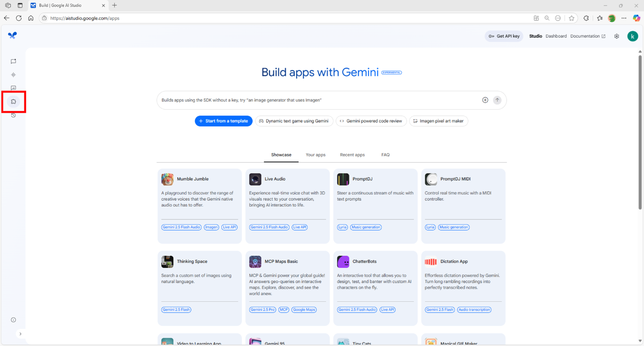Open the favorites list icon in Edge toolbar

pyautogui.click(x=600, y=18)
